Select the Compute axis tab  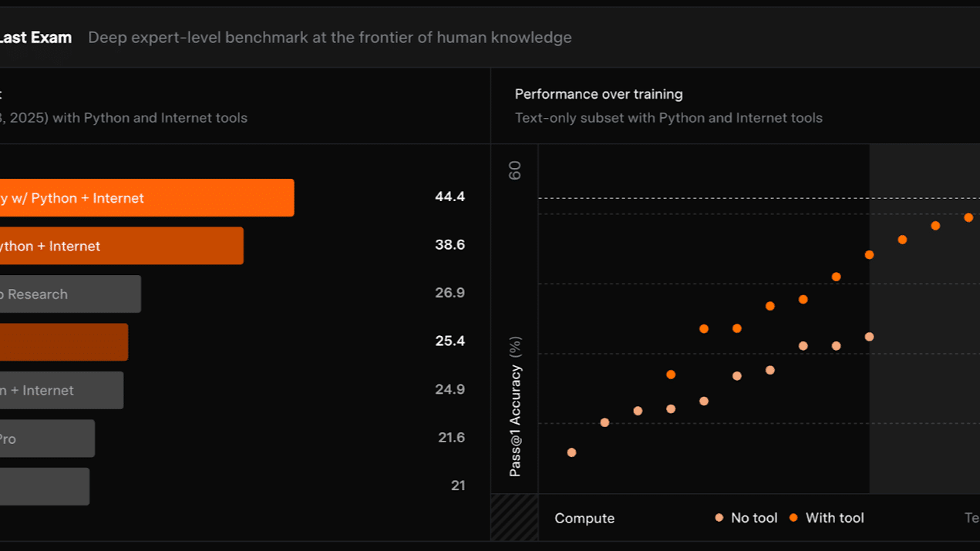[584, 518]
